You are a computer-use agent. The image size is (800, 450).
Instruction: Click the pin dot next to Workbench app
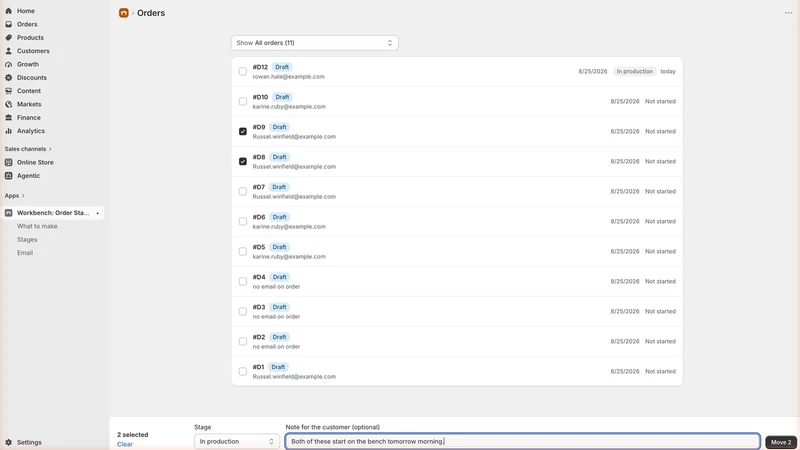pyautogui.click(x=97, y=213)
